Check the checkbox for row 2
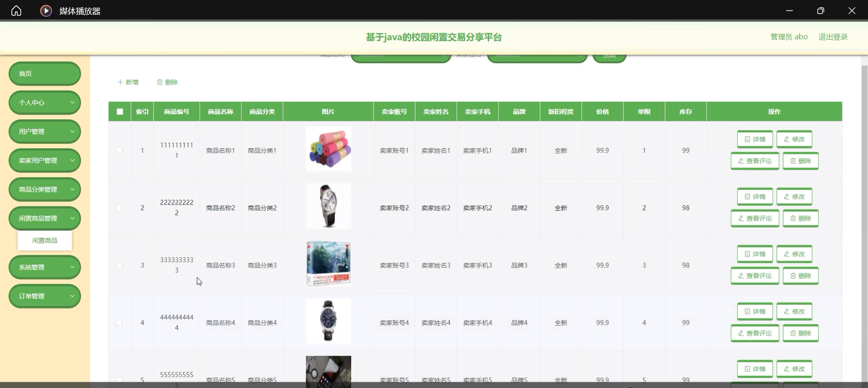The width and height of the screenshot is (868, 388). [x=119, y=208]
